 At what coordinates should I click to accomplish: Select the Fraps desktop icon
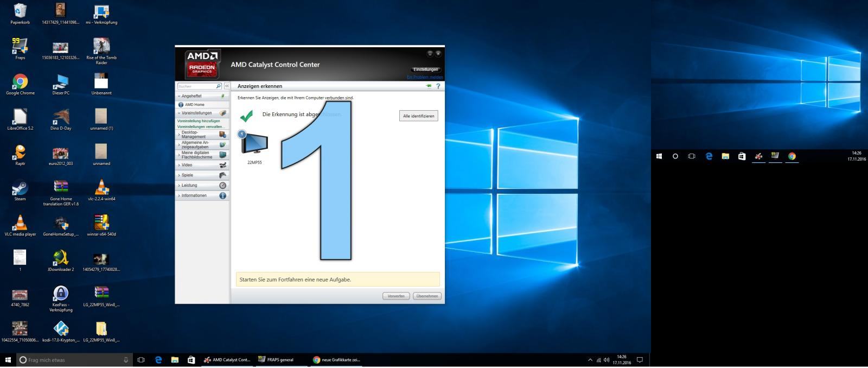20,49
